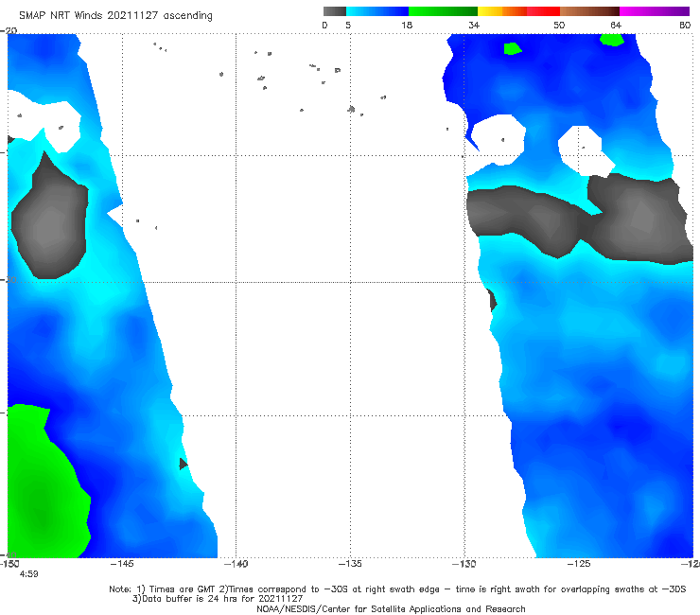Viewport: 700px width, 615px height.
Task: Click the swath time label "4:59"
Action: pyautogui.click(x=28, y=574)
